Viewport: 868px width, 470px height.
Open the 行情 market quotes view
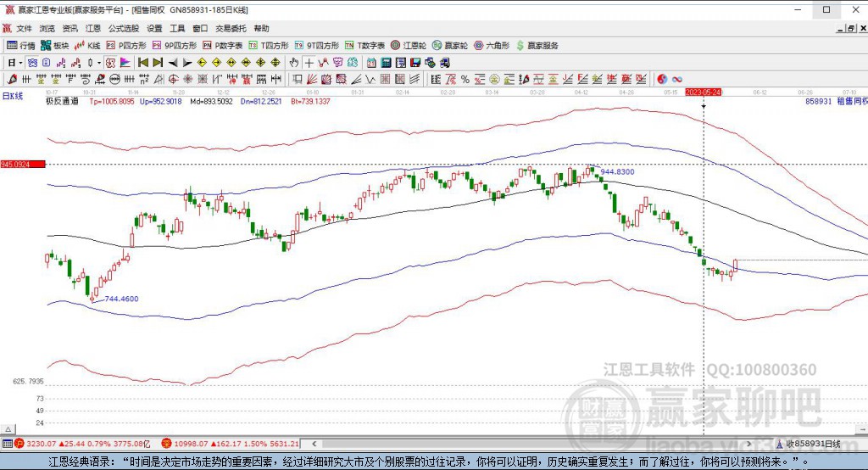coord(21,46)
